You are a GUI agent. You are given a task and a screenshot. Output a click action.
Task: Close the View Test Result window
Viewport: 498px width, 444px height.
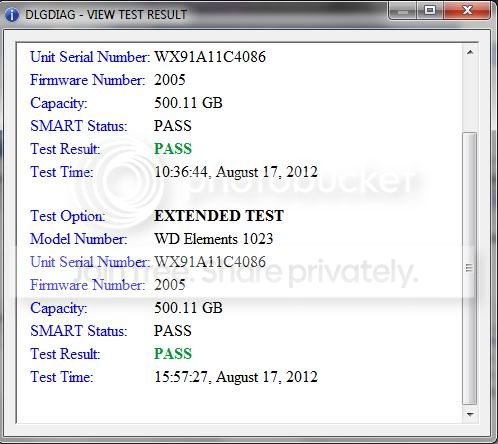click(467, 10)
